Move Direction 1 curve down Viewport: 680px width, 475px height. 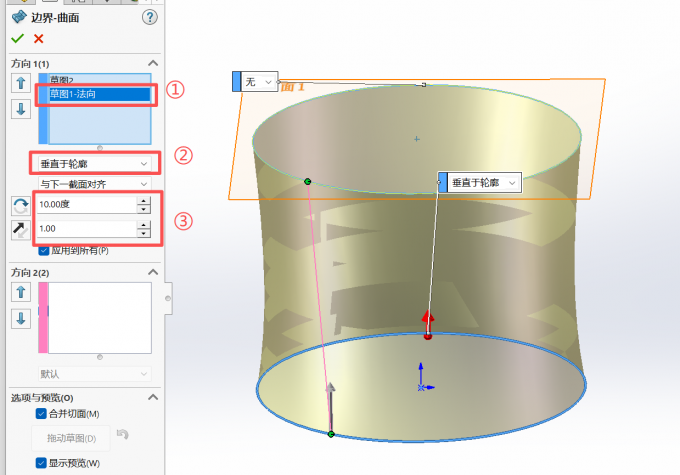[21, 109]
